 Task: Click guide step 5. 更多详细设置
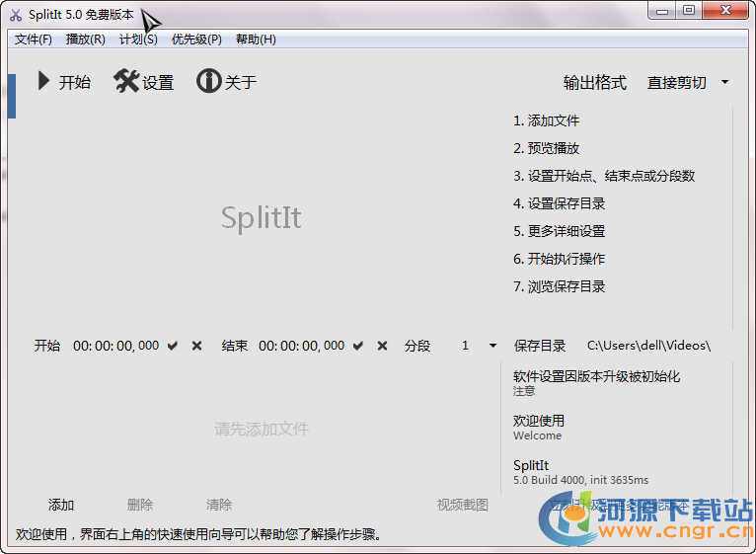[560, 231]
